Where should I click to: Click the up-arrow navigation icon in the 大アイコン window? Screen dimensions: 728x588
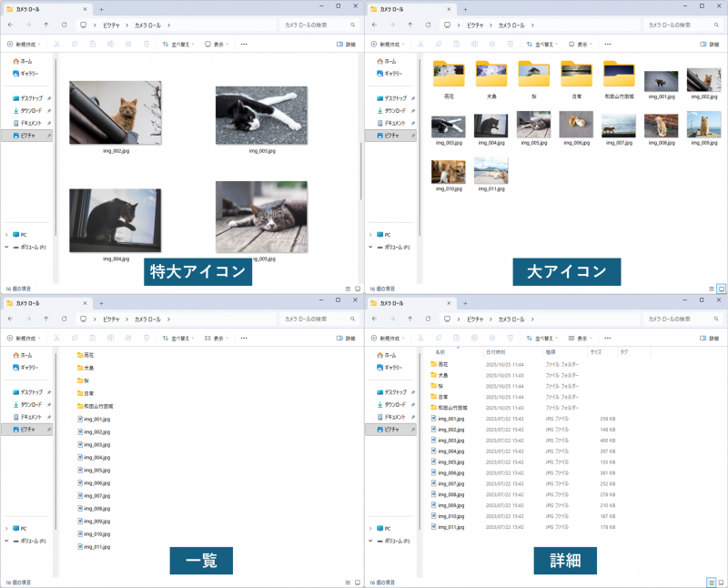pos(409,25)
